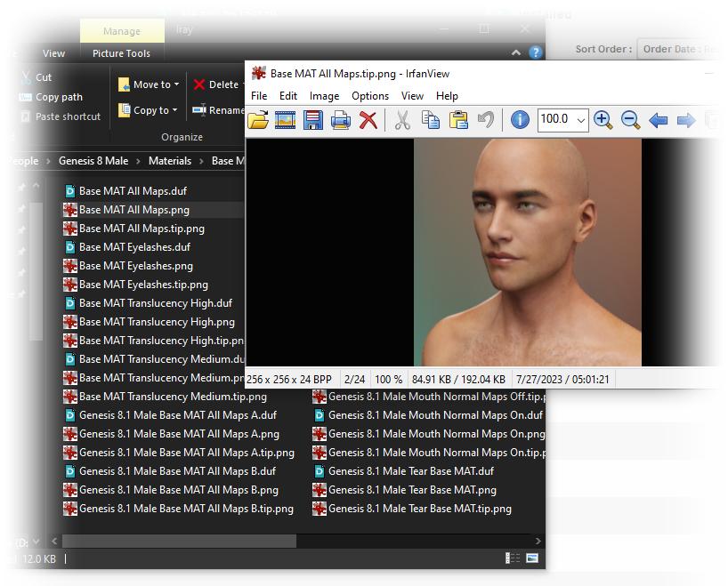Switch to the Picture Tools tab
This screenshot has height=586, width=728.
[121, 53]
